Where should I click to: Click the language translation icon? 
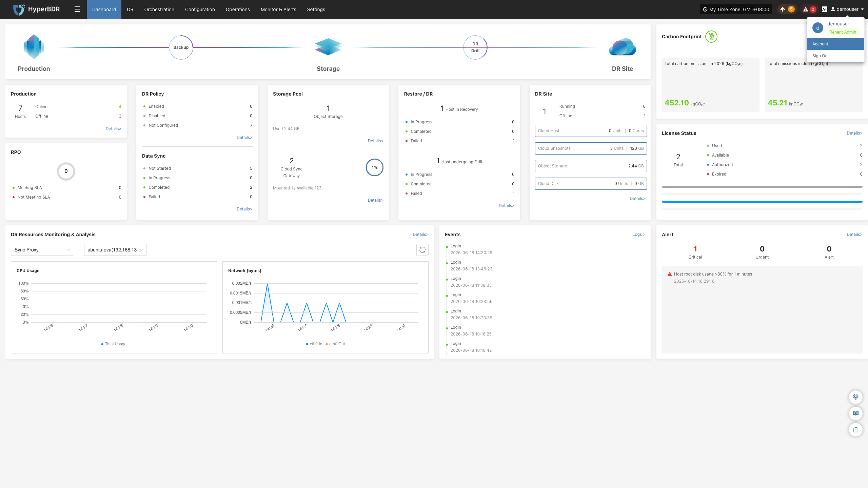825,9
